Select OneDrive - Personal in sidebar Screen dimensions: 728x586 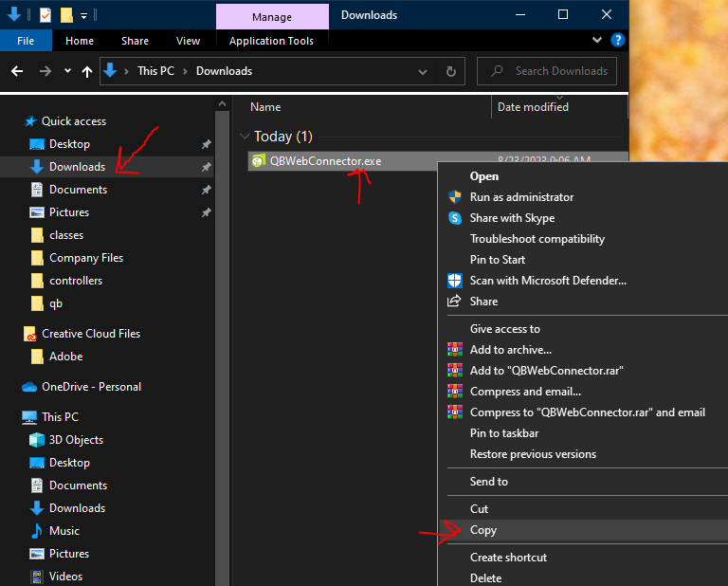click(91, 387)
